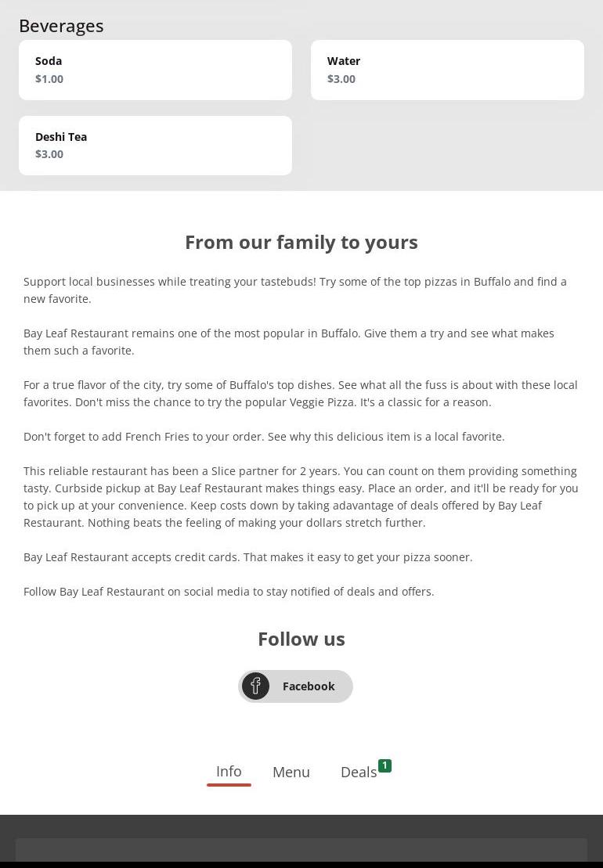Viewport: 603px width, 868px height.
Task: Open the Menu tab
Action: click(291, 773)
